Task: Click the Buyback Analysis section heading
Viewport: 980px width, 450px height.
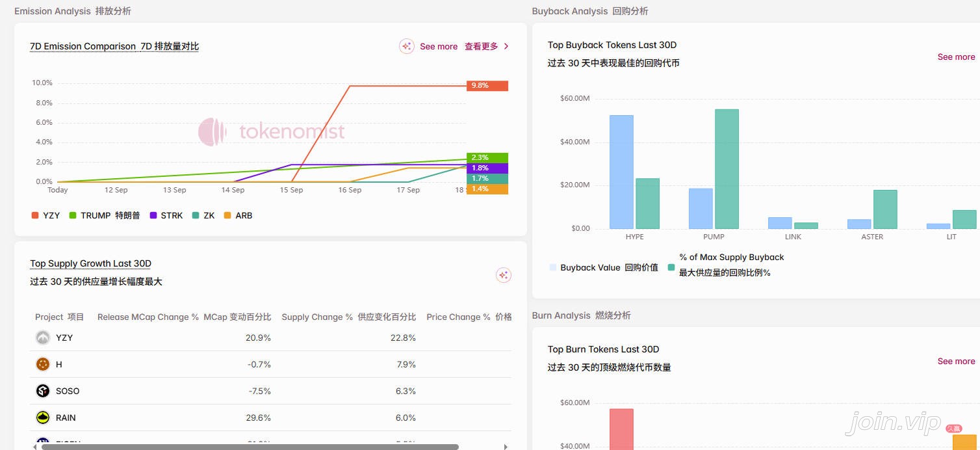Action: (590, 11)
